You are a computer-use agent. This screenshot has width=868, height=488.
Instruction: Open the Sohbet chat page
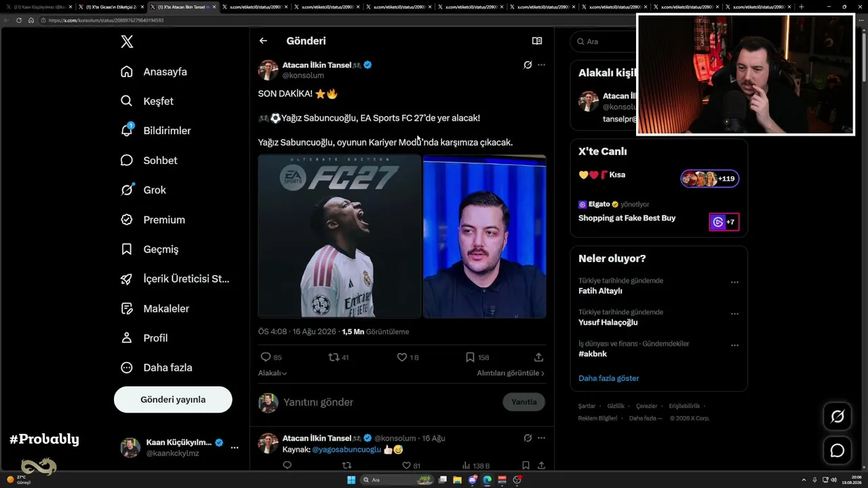click(149, 161)
